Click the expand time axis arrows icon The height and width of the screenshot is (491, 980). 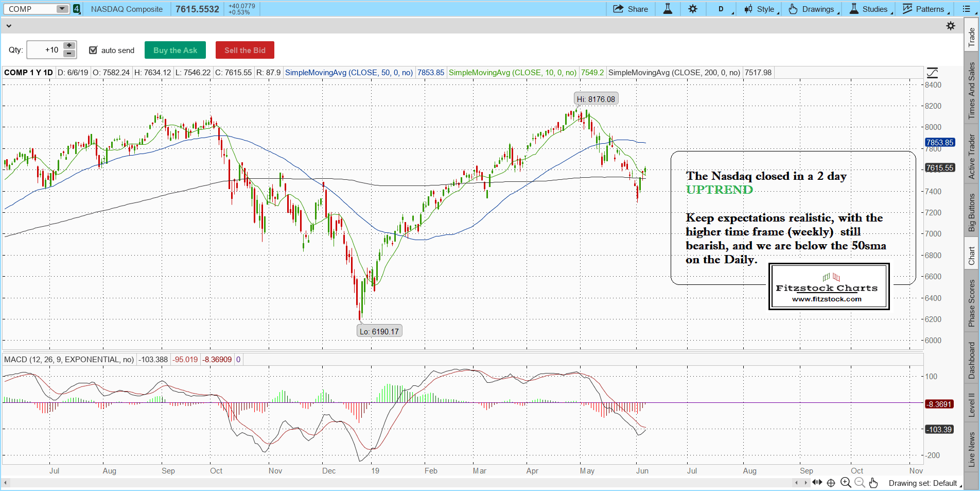[817, 483]
